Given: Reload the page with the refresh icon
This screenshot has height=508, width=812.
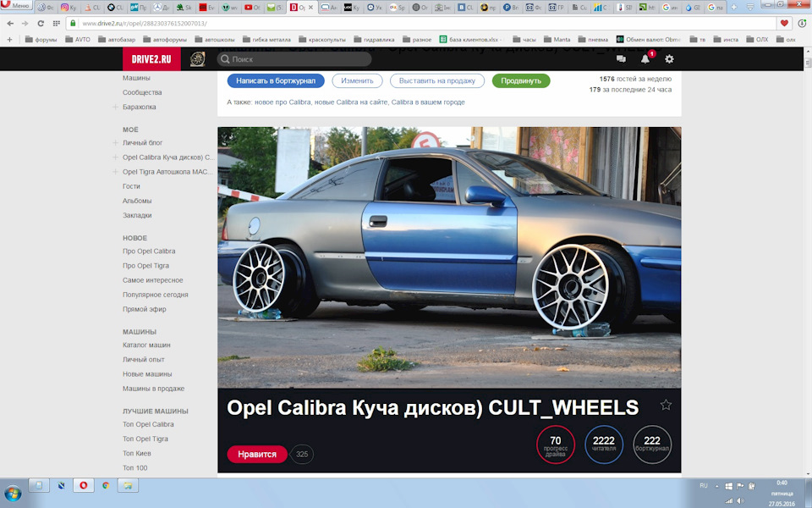Looking at the screenshot, I should (x=41, y=24).
